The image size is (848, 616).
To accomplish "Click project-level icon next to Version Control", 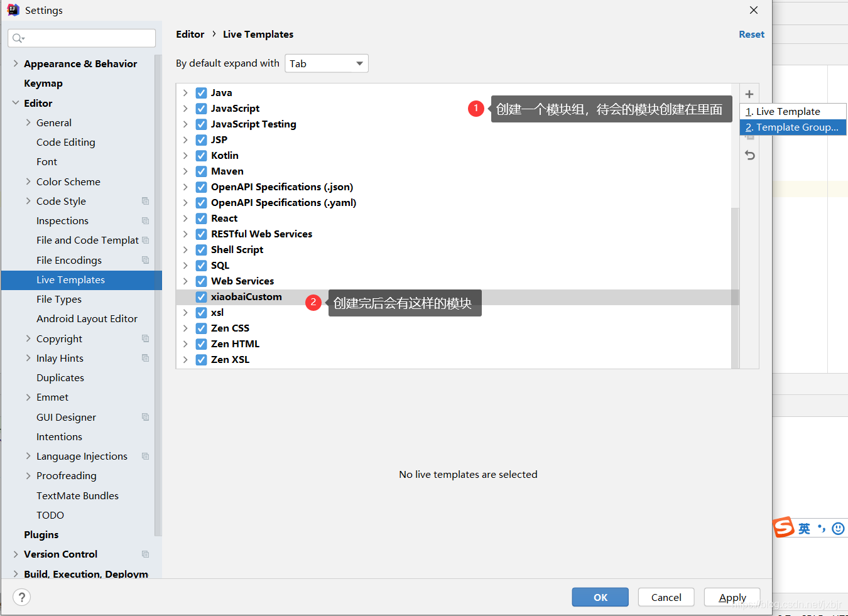I will click(x=146, y=554).
